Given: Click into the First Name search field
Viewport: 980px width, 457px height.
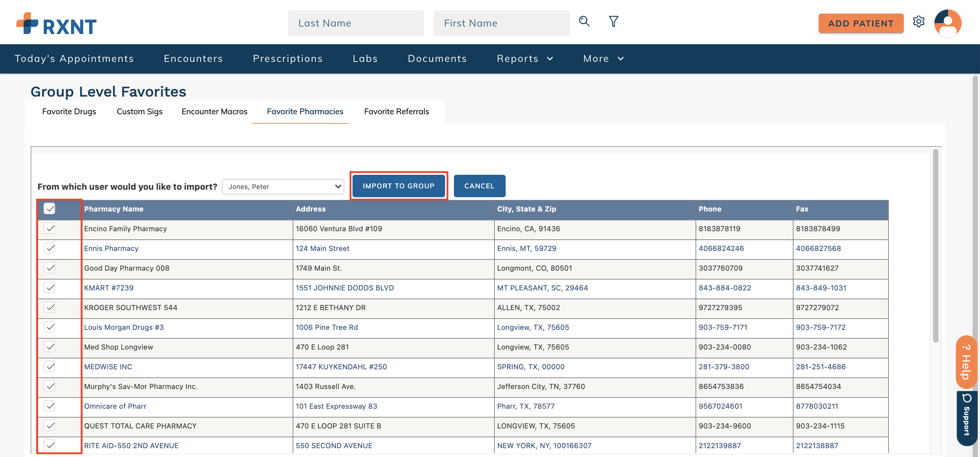Looking at the screenshot, I should click(501, 23).
